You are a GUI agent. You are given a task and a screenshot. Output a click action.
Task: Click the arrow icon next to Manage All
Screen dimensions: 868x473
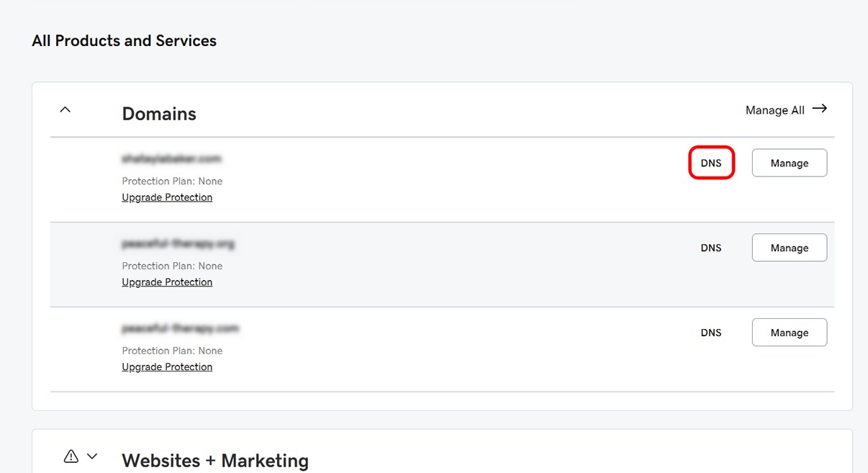coord(819,109)
